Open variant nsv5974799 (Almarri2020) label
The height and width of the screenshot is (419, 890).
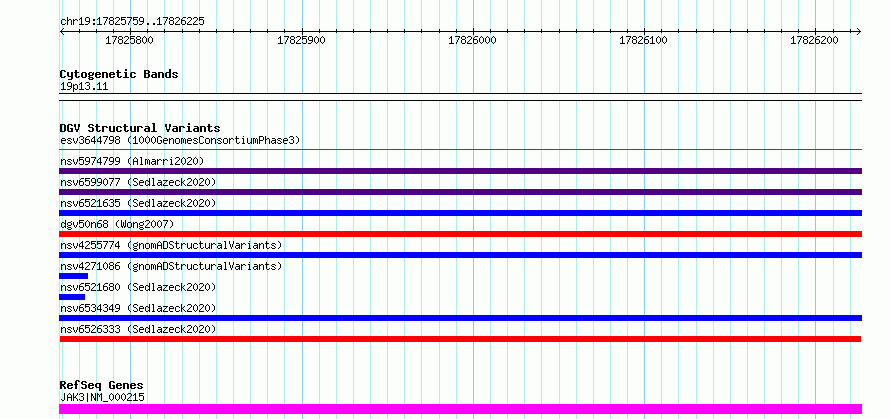[132, 161]
